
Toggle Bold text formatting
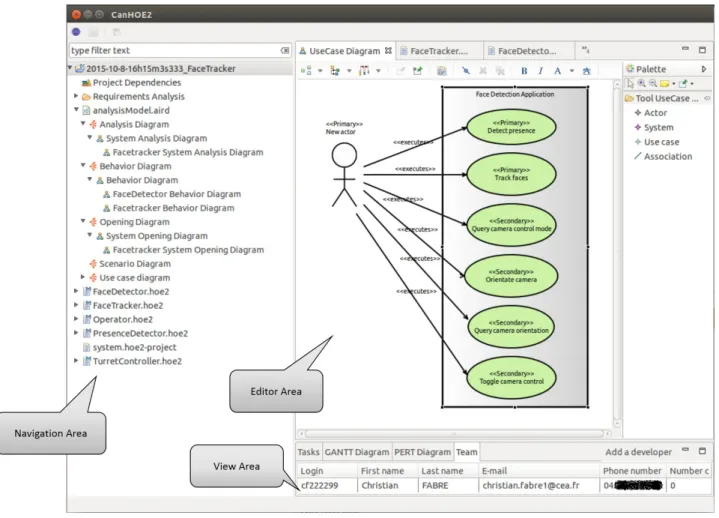(524, 71)
